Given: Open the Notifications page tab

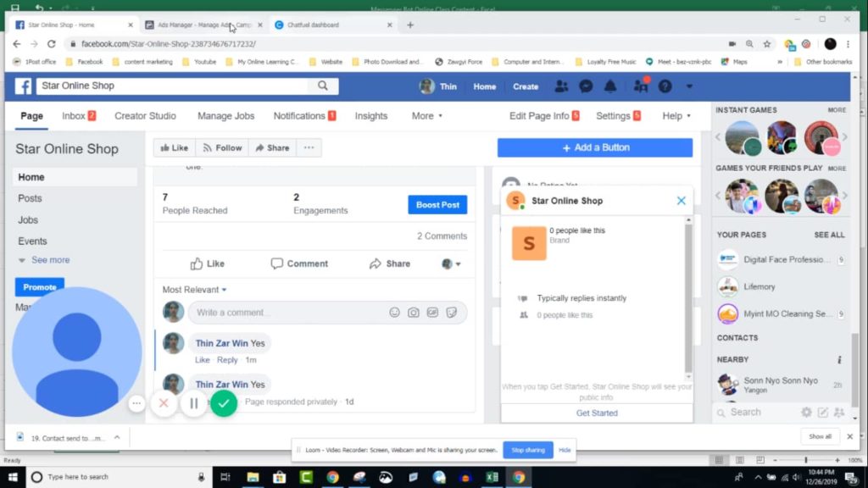Looking at the screenshot, I should (x=304, y=115).
